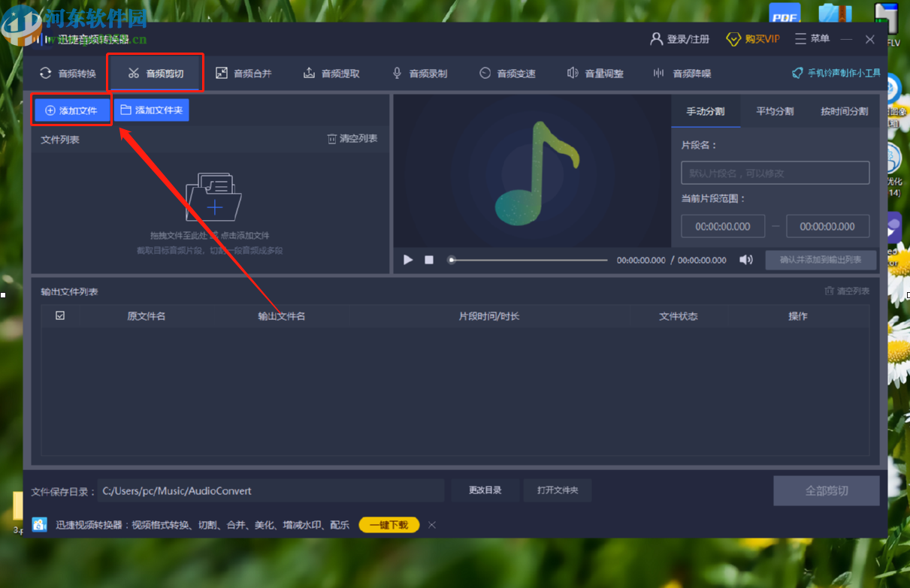The image size is (910, 588).
Task: Open the 音频变速 tab
Action: (x=507, y=74)
